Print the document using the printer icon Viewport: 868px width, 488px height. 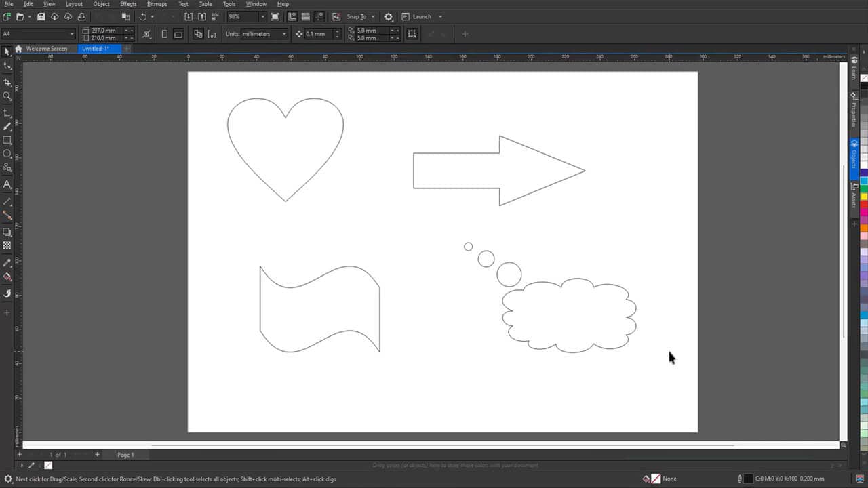(82, 16)
